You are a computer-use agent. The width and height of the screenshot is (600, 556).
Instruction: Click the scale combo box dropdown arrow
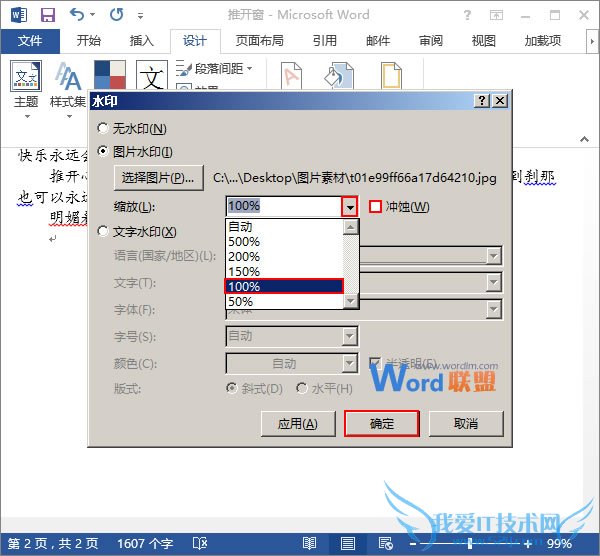coord(350,207)
